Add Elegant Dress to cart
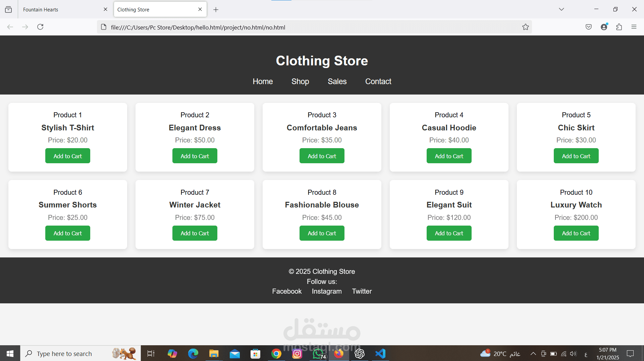Image resolution: width=644 pixels, height=361 pixels. pos(195,156)
